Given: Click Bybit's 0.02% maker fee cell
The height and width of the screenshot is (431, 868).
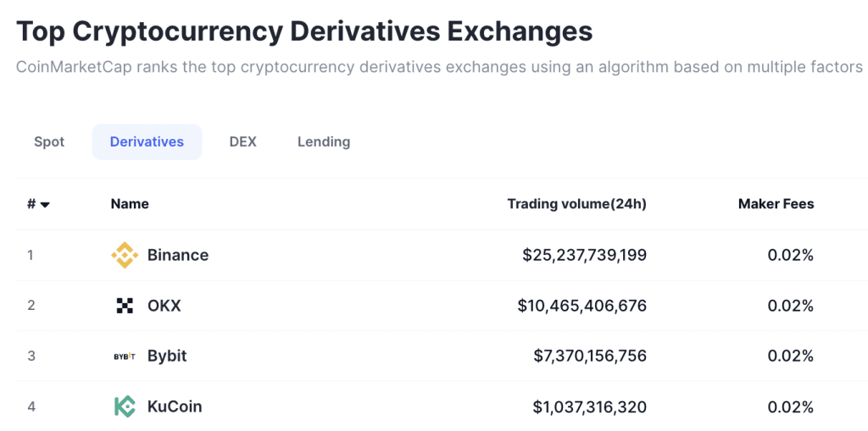Looking at the screenshot, I should [791, 356].
